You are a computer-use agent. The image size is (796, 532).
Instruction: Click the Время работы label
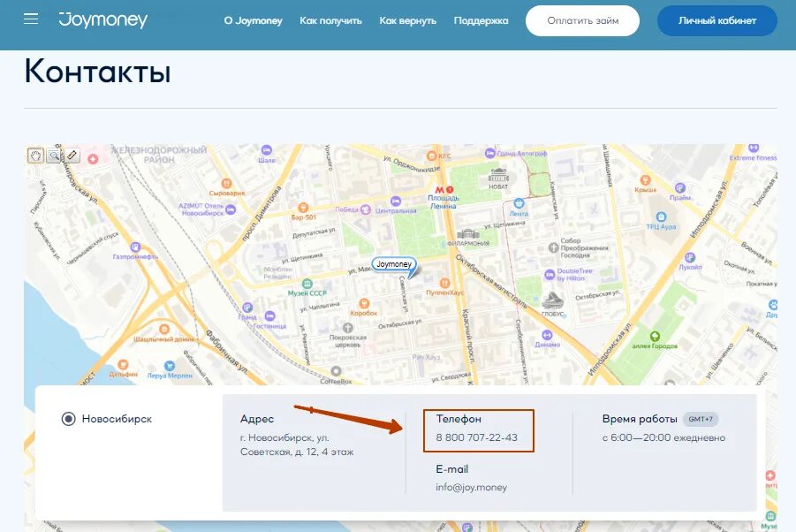coord(640,419)
